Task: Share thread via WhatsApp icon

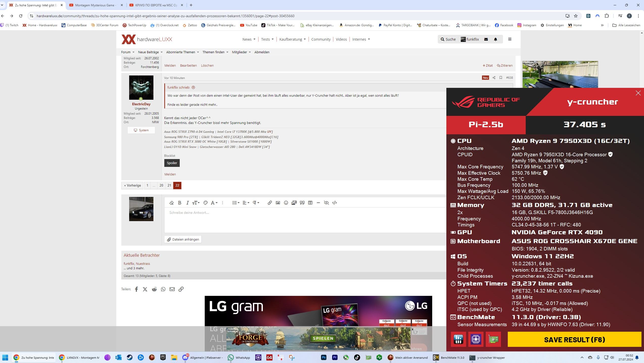Action: click(163, 289)
